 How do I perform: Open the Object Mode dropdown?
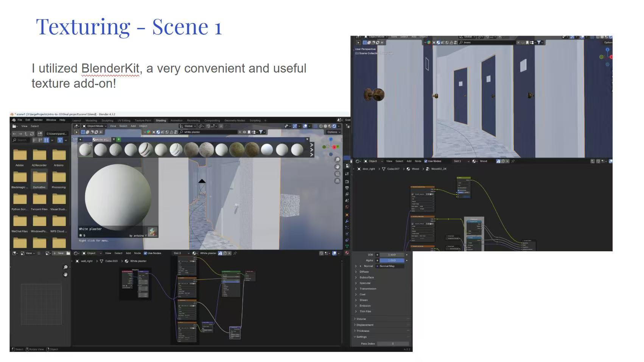pos(95,126)
